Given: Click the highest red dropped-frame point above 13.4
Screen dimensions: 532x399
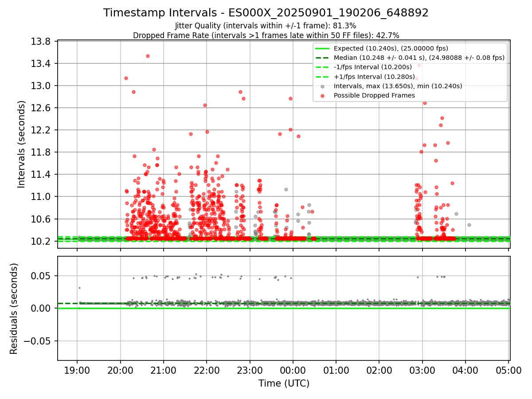Looking at the screenshot, I should 148,56.
